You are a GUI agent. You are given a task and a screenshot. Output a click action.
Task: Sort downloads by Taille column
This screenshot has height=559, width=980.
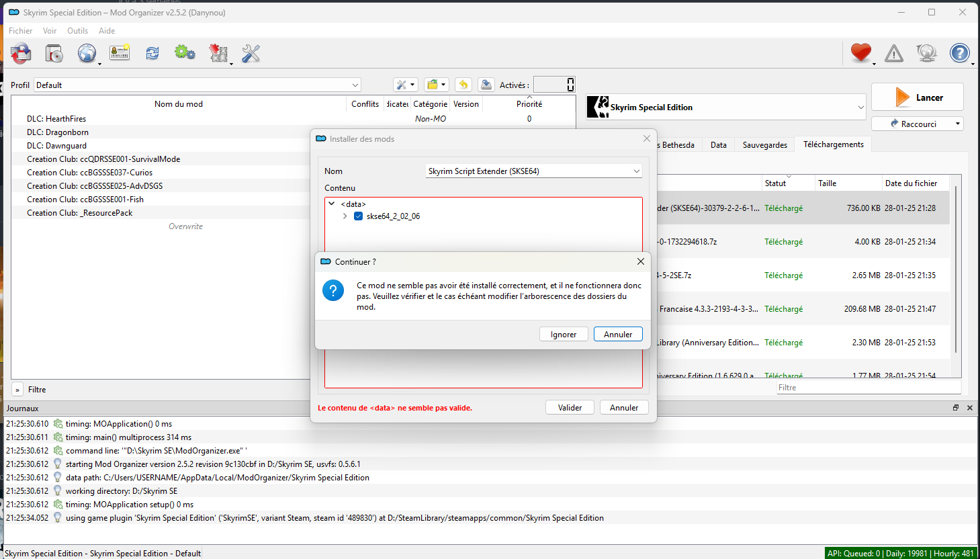(848, 183)
